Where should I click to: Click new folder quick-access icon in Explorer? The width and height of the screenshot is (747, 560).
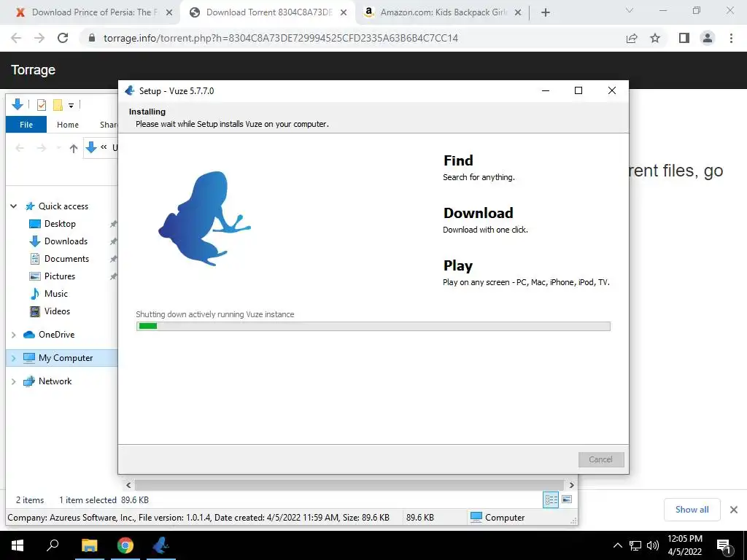[58, 105]
